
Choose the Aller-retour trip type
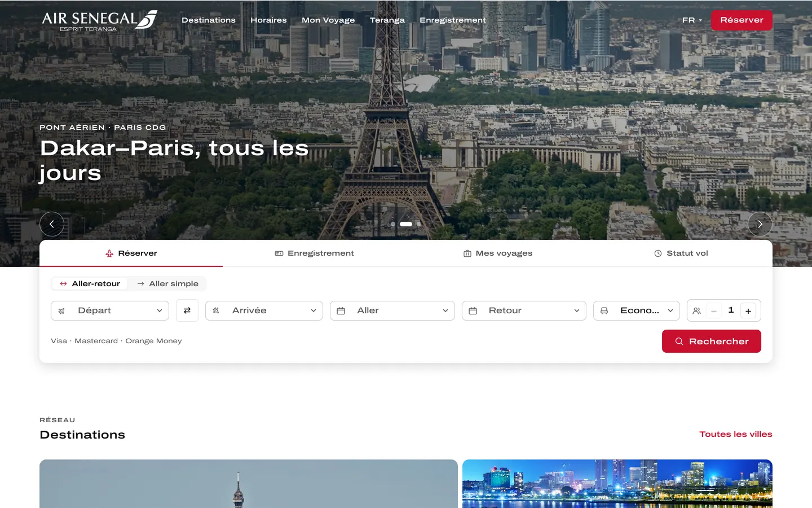tap(90, 283)
